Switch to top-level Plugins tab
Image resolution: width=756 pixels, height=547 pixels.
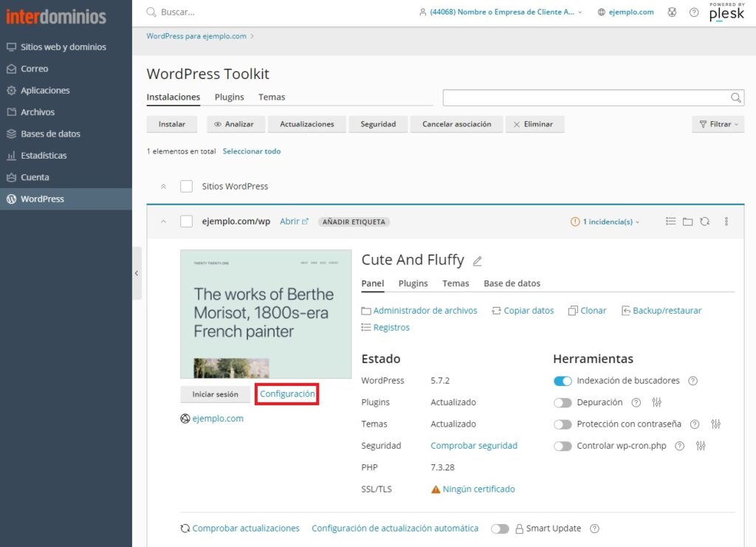pos(229,97)
